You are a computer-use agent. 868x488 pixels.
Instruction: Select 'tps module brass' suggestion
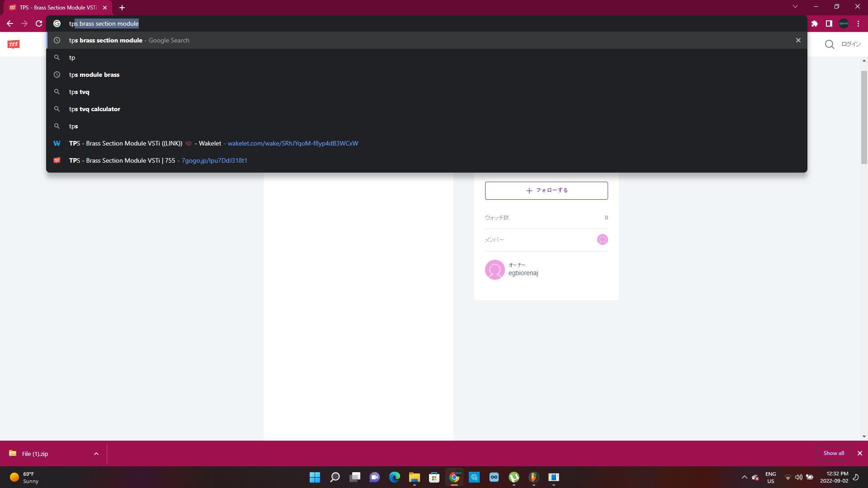point(94,75)
